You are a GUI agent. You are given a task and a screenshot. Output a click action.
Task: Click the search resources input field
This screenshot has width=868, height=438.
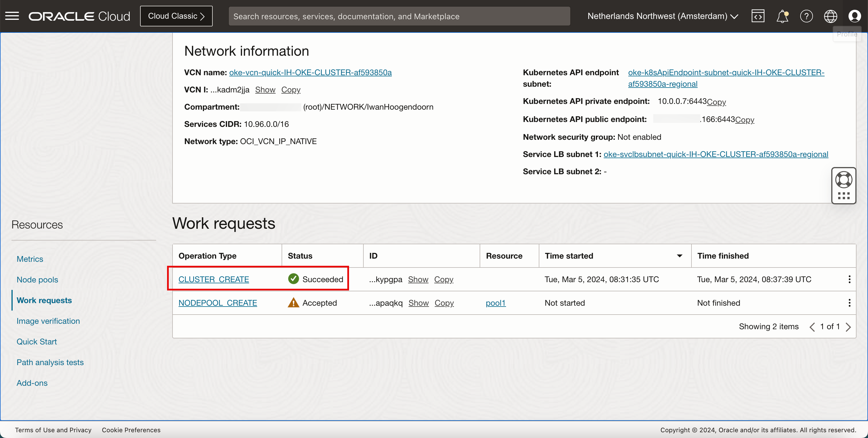point(399,16)
